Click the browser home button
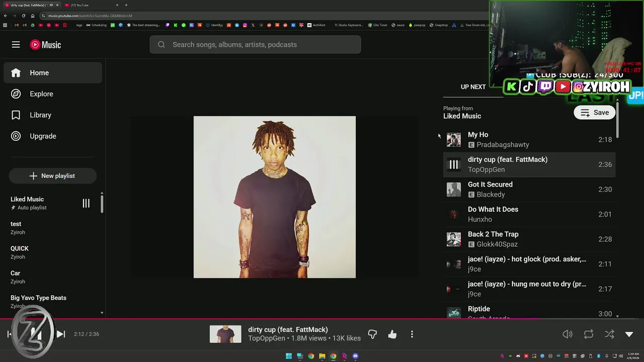This screenshot has height=362, width=644. click(33, 16)
